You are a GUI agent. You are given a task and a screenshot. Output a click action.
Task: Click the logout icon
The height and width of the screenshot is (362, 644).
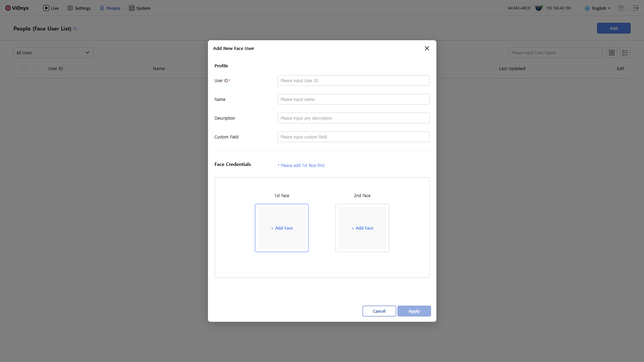coord(636,8)
